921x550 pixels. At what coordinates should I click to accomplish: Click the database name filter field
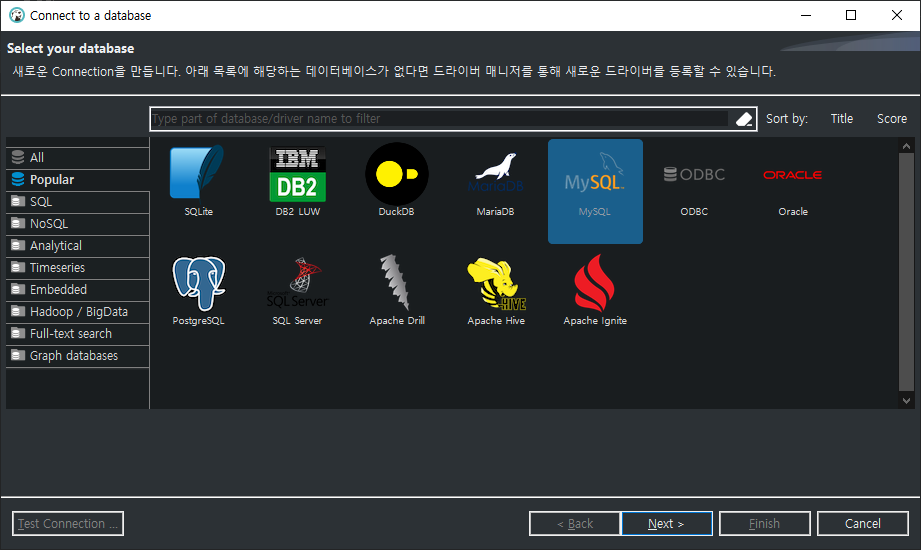[x=439, y=119]
